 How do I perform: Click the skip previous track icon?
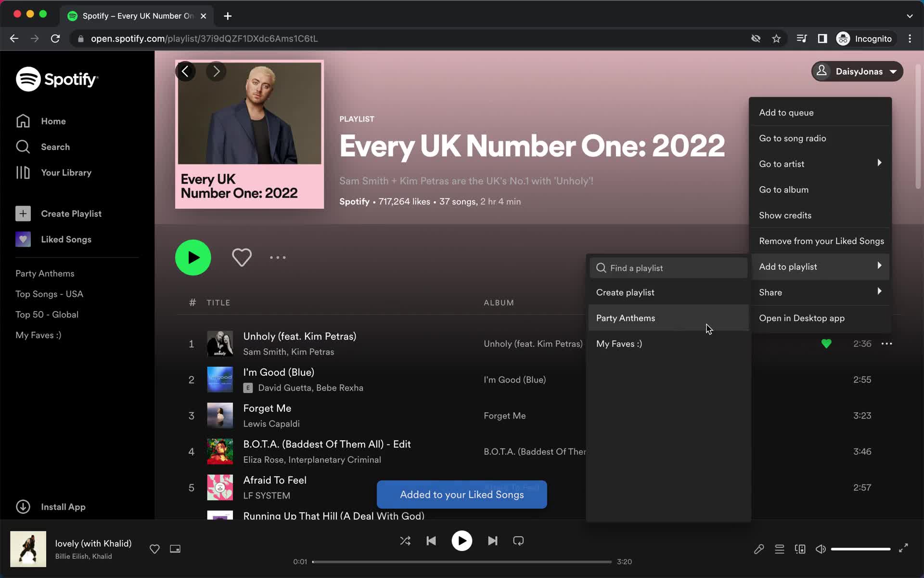431,541
